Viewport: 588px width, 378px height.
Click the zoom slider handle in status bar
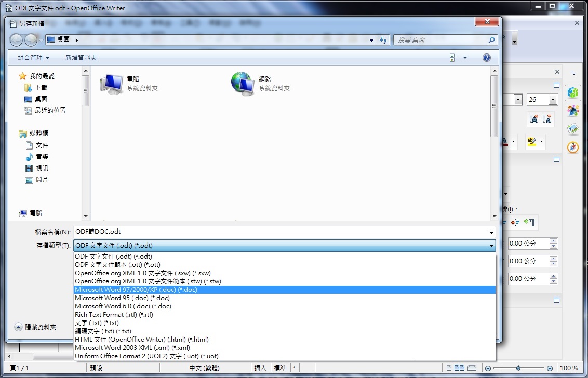pyautogui.click(x=518, y=368)
